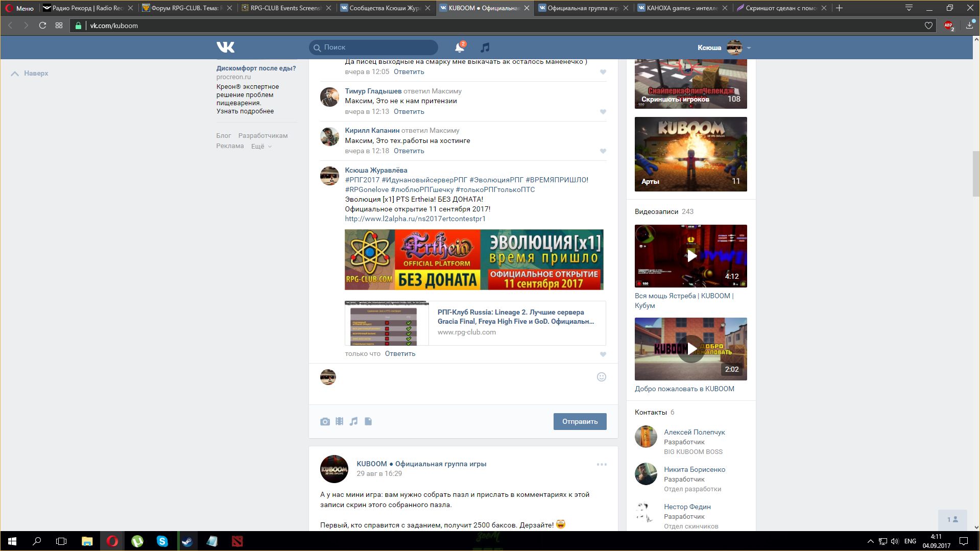Viewport: 980px width, 551px height.
Task: Show hidden system tray icons
Action: pyautogui.click(x=870, y=541)
